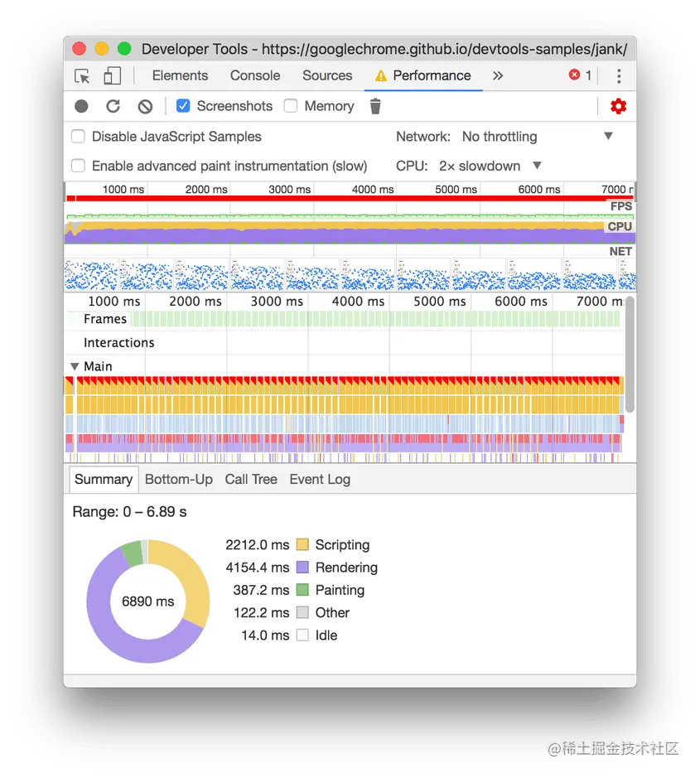The image size is (700, 778).
Task: Enable advanced paint instrumentation checkbox
Action: coord(79,166)
